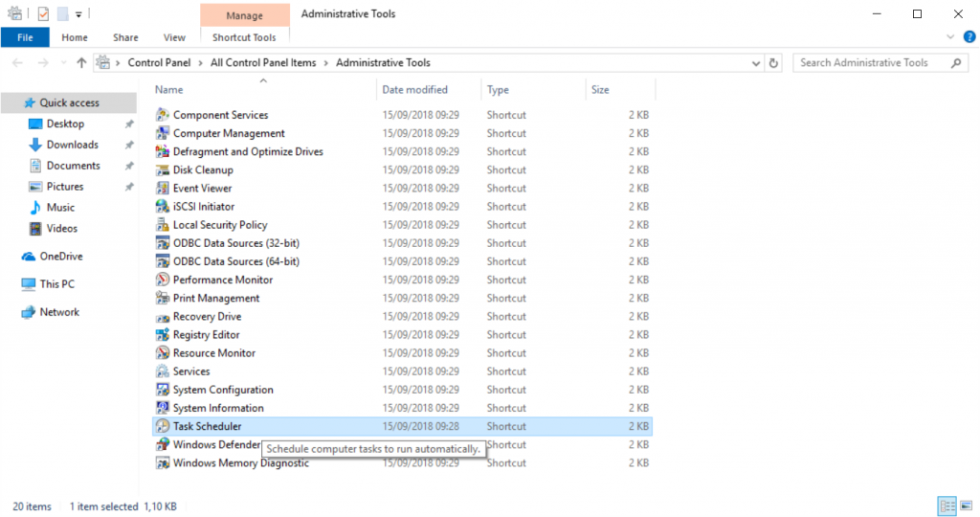Open recent locations dropdown arrow
This screenshot has height=517, width=980.
63,62
